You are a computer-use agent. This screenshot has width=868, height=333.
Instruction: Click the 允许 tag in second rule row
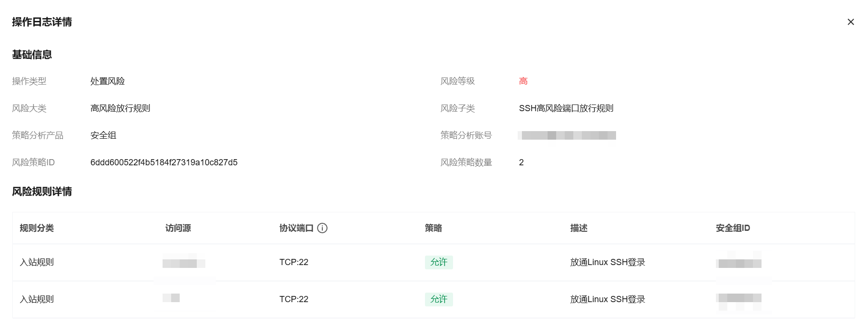click(438, 299)
